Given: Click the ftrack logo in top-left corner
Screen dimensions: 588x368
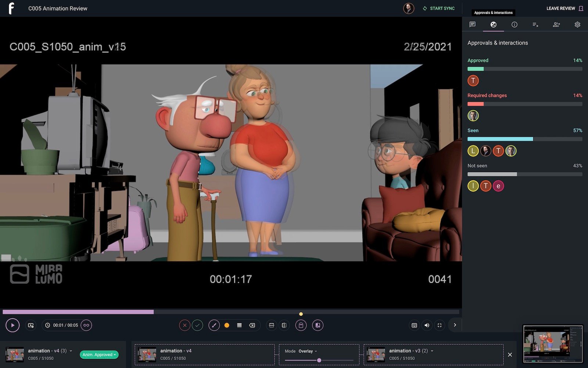Looking at the screenshot, I should (x=11, y=8).
